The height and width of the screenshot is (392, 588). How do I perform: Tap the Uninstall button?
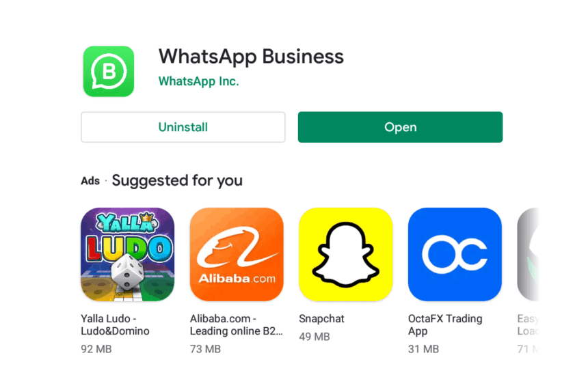click(183, 127)
